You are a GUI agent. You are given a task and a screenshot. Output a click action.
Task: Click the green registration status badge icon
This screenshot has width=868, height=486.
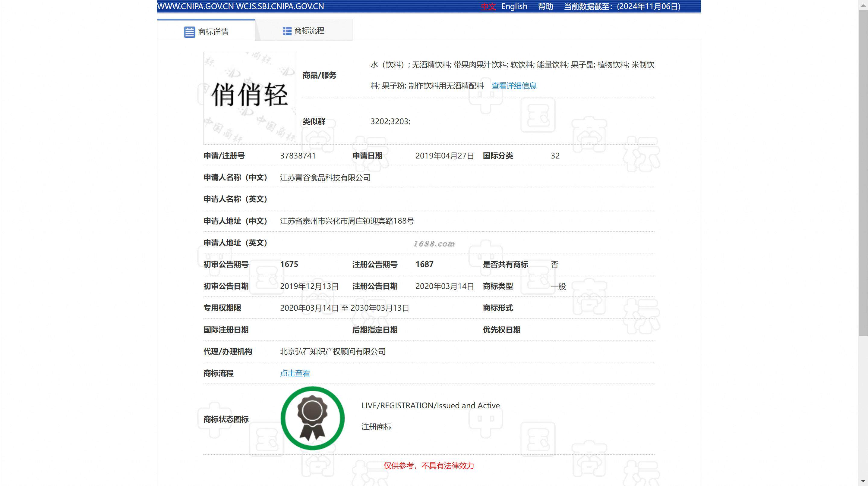312,418
